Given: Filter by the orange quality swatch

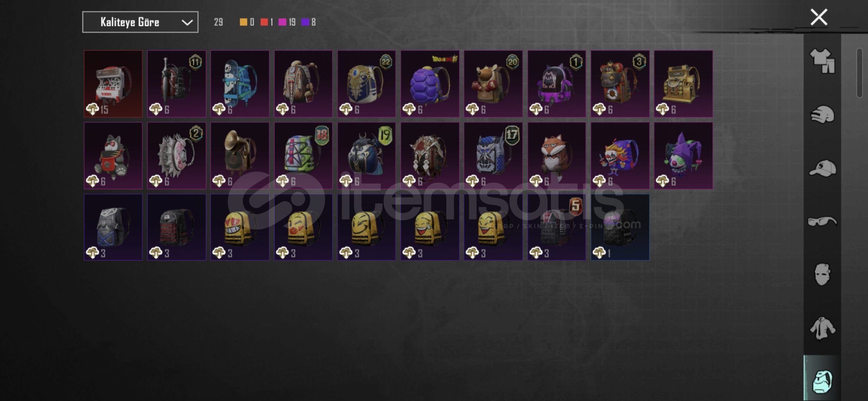Looking at the screenshot, I should pyautogui.click(x=243, y=22).
